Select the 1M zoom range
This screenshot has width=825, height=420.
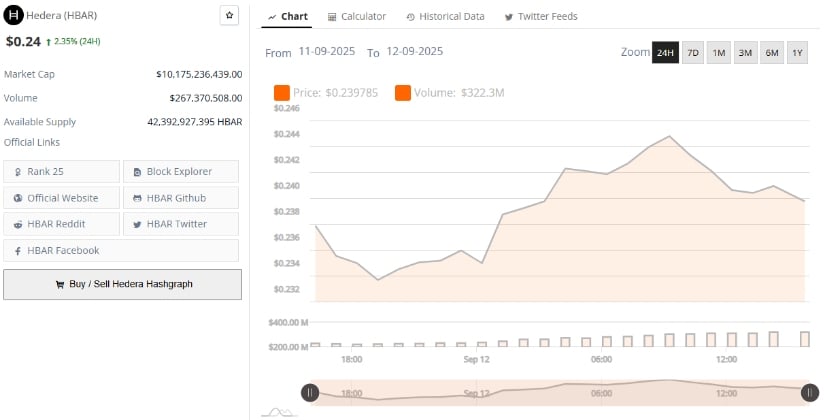[x=719, y=53]
